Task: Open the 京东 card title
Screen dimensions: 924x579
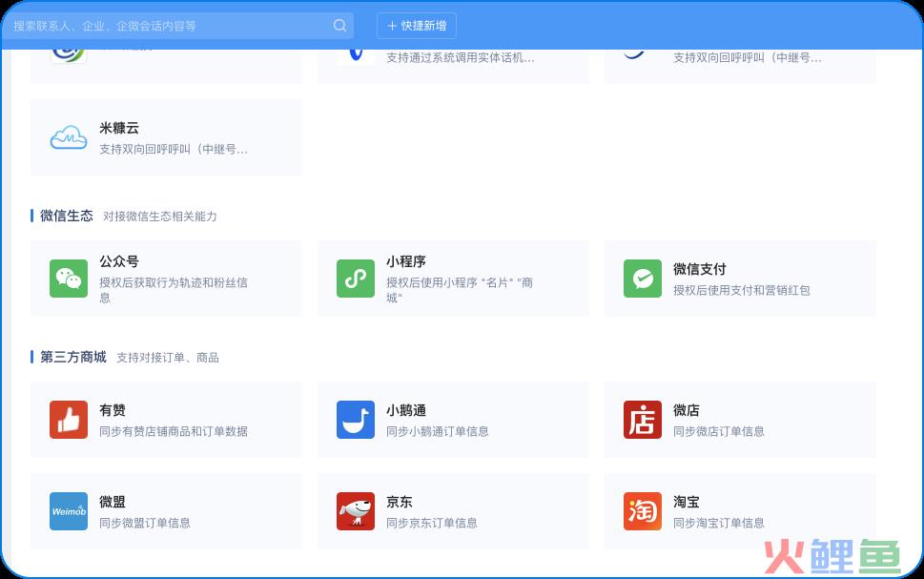Action: [x=400, y=502]
